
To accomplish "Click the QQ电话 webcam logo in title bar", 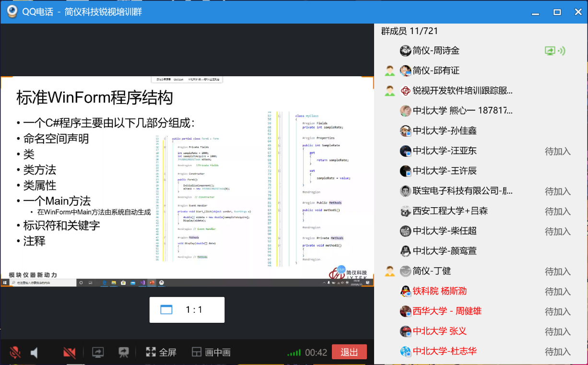I will pos(12,12).
